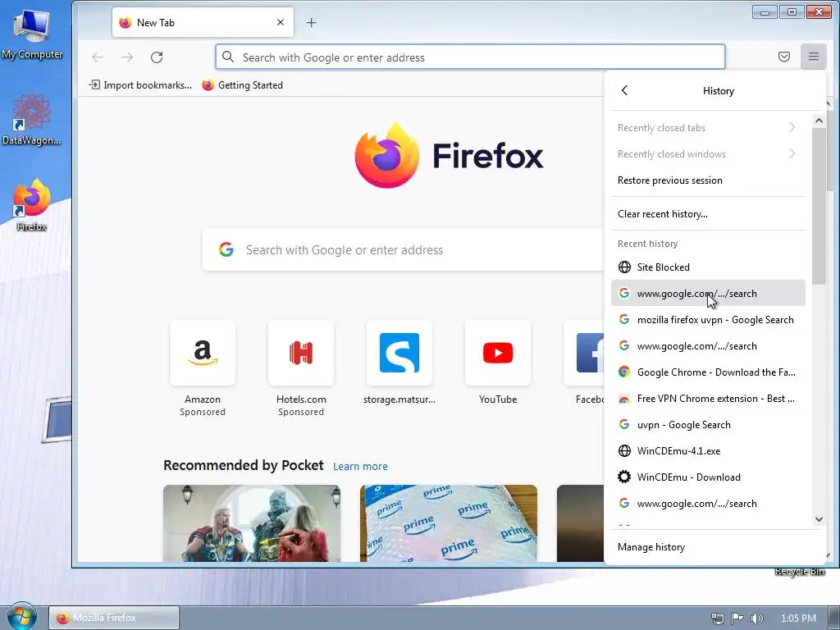Open the Windows Start button
The image size is (840, 630).
tap(22, 617)
